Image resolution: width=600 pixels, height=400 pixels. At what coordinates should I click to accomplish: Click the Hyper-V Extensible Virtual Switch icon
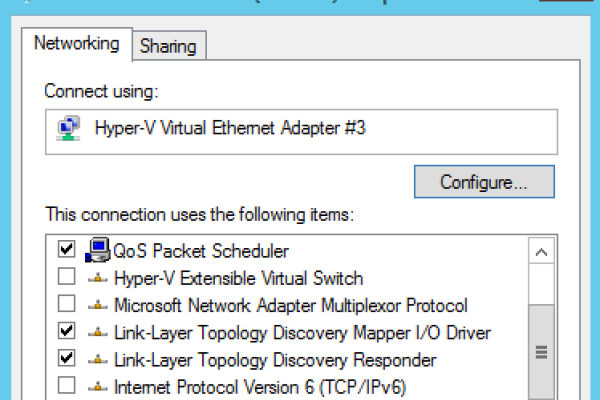(x=98, y=278)
